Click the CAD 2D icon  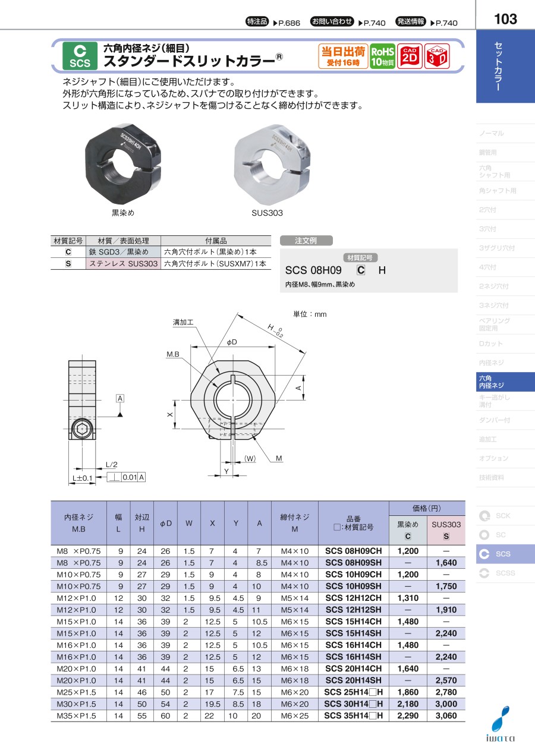click(410, 57)
